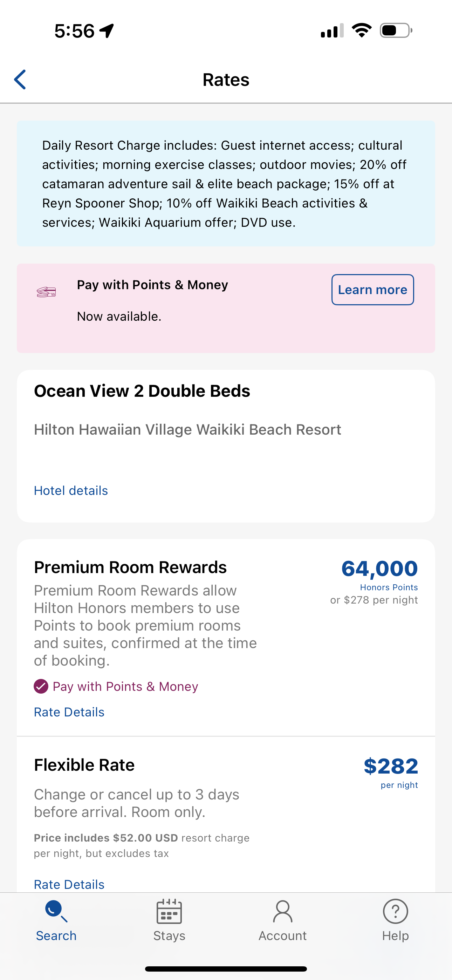Tap the back chevron arrow
The image size is (452, 980).
coord(20,80)
